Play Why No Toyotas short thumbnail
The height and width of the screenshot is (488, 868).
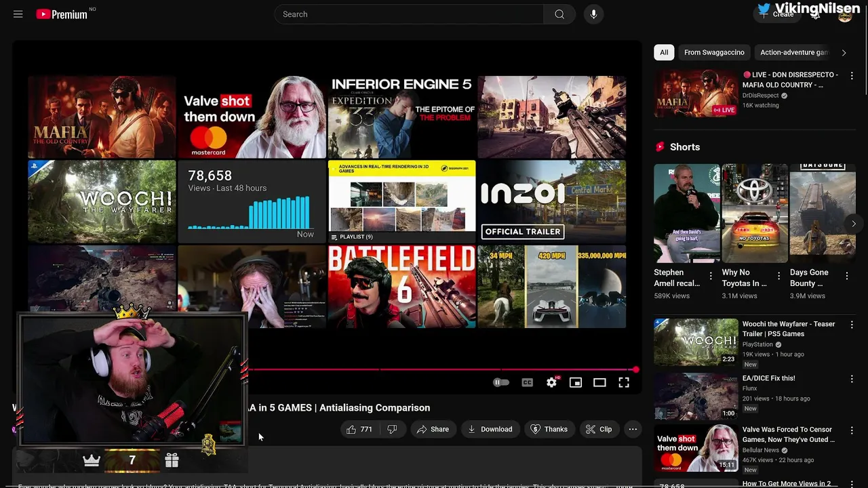pos(755,213)
